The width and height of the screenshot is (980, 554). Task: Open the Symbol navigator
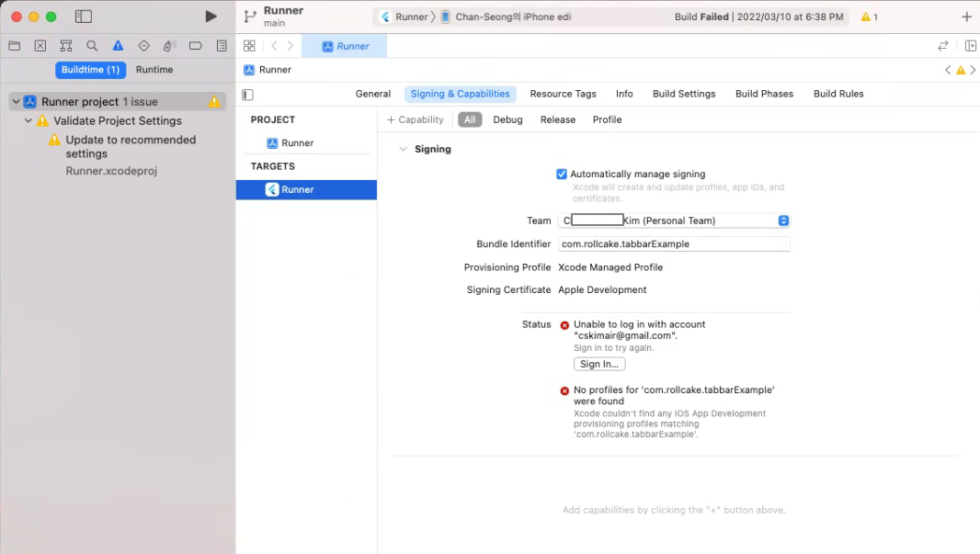click(66, 46)
